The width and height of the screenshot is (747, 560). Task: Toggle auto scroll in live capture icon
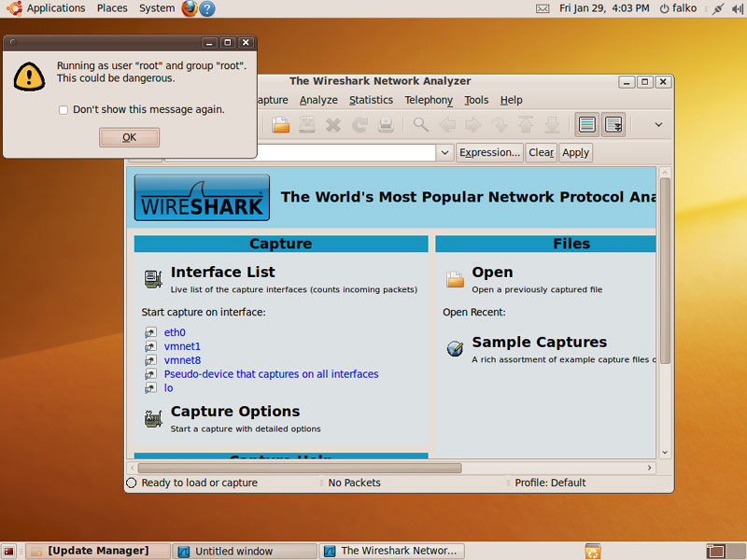[613, 124]
